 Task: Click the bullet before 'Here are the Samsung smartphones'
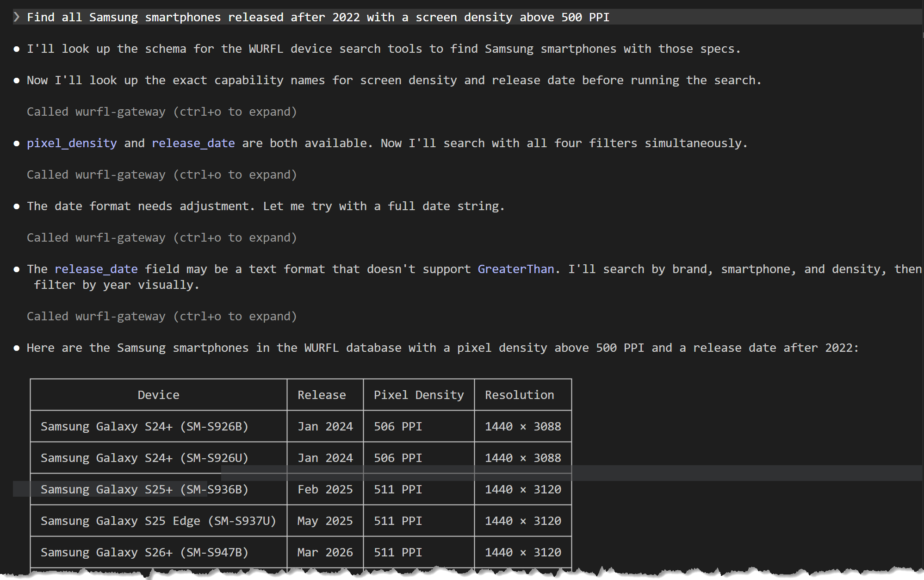pyautogui.click(x=17, y=348)
